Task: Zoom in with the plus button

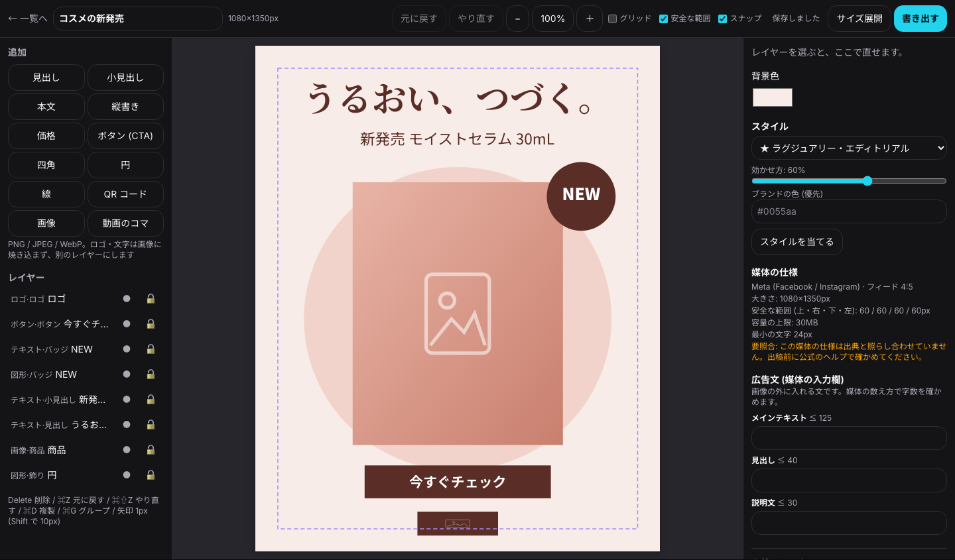Action: coord(590,19)
